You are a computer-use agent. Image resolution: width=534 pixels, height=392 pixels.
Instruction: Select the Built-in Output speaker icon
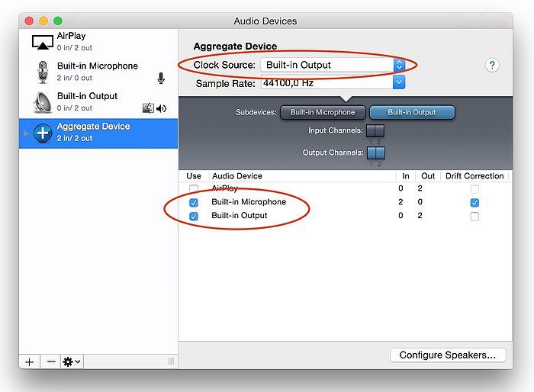click(x=42, y=102)
